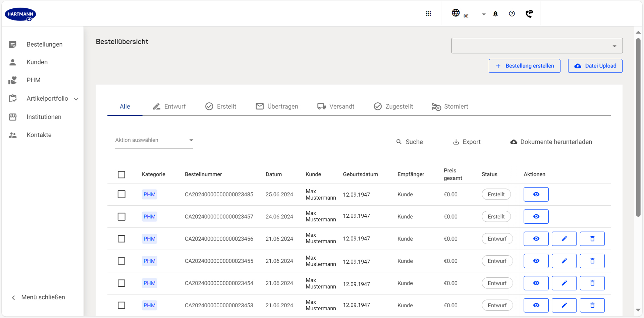Edit order CA20240000000000023456 with pencil icon
The height and width of the screenshot is (318, 644).
(564, 239)
